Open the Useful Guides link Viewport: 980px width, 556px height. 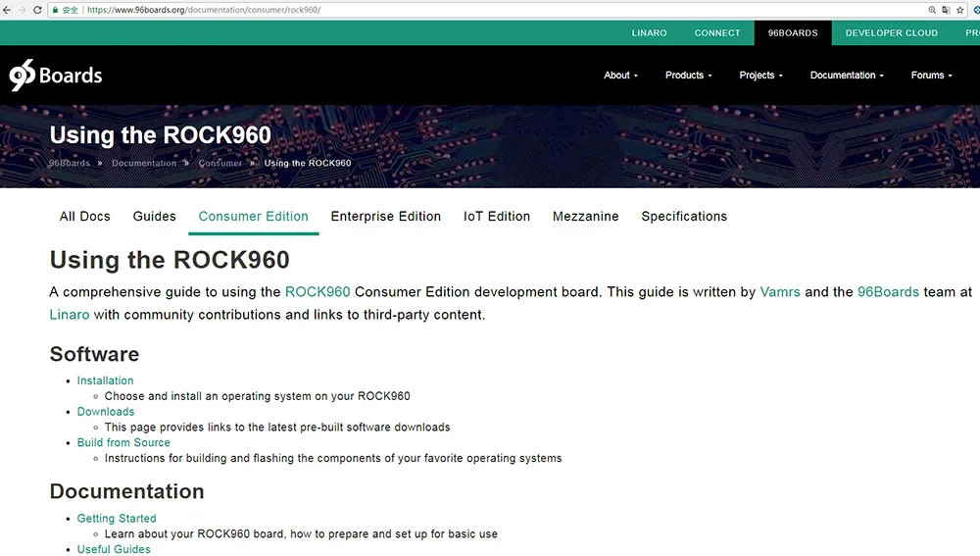114,549
